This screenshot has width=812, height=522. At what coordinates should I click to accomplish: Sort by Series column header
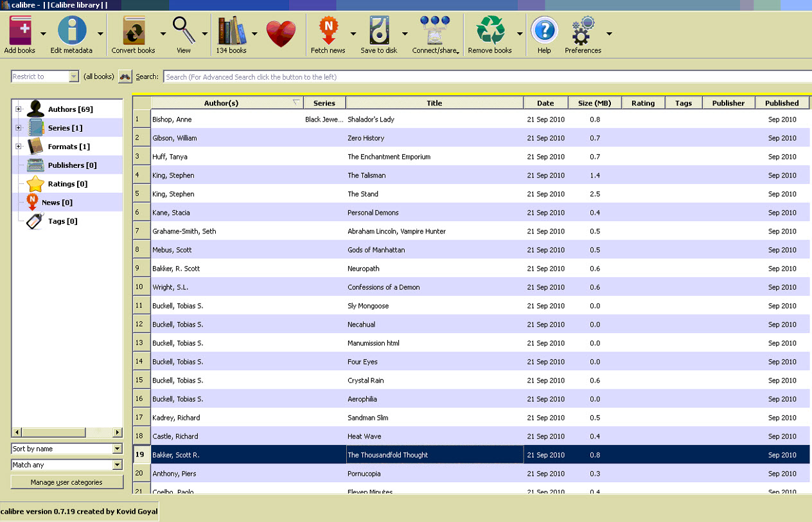point(324,103)
